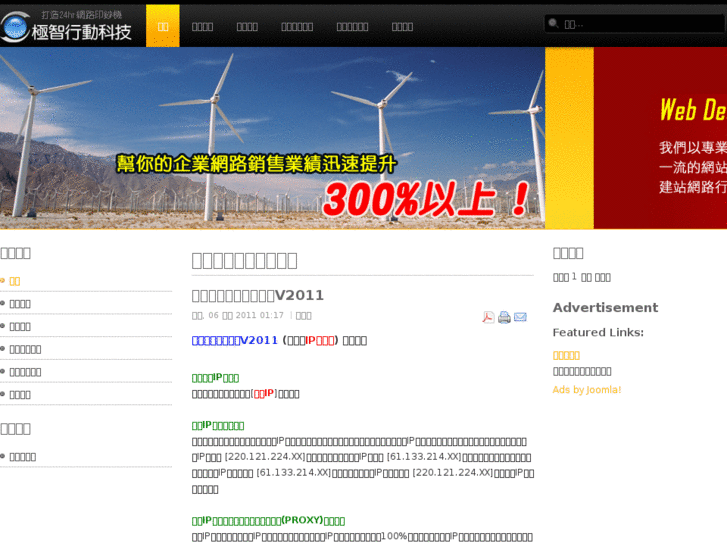Click the orange link under Featured Links
This screenshot has width=727, height=545.
pyautogui.click(x=566, y=355)
